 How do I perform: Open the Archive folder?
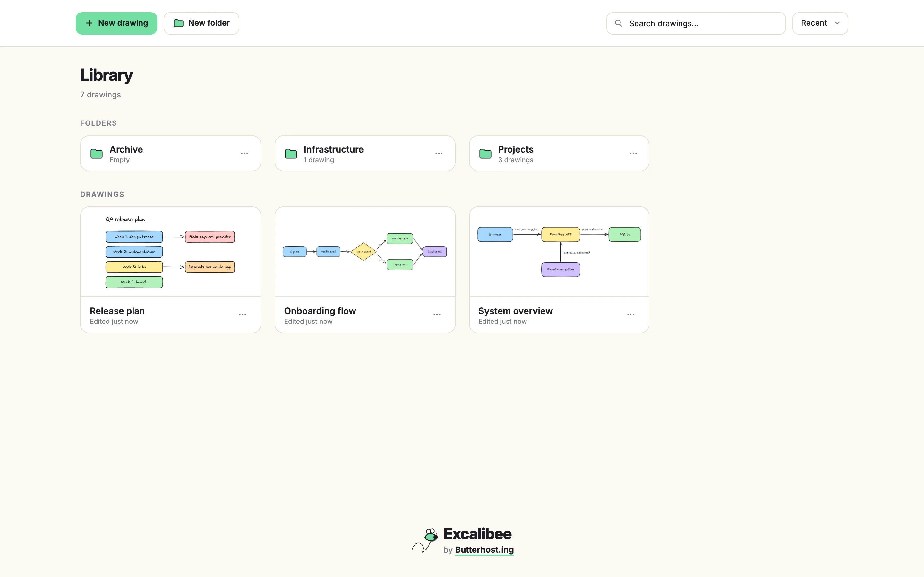(x=171, y=154)
